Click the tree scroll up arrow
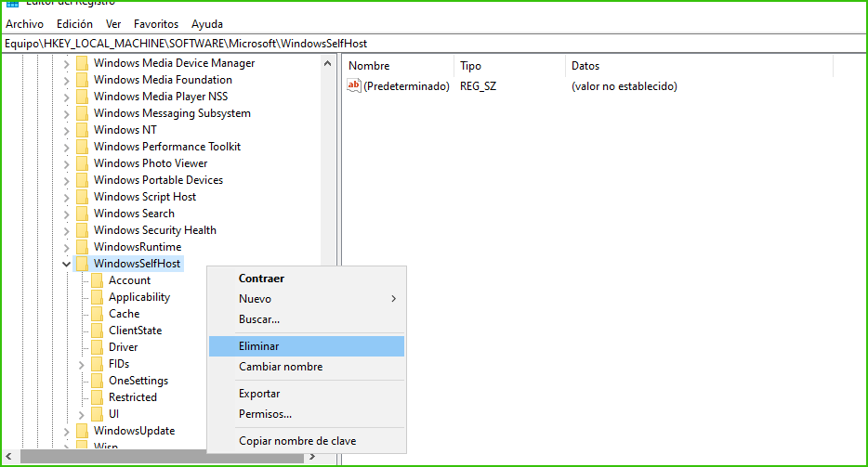 coord(328,64)
